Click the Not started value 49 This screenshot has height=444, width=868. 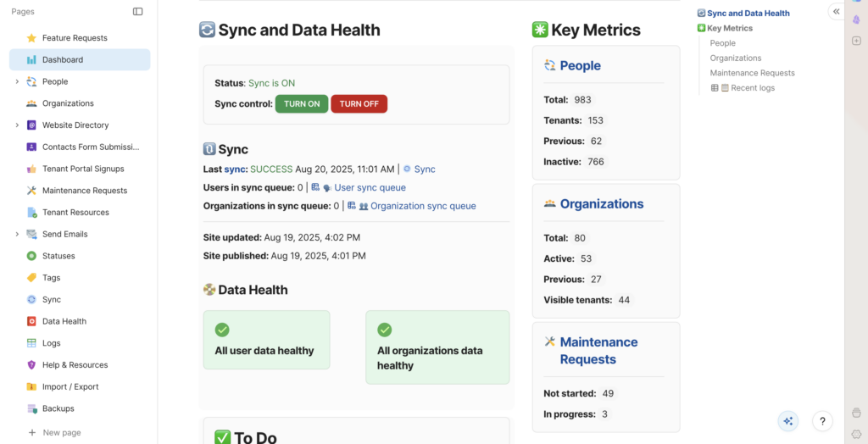(608, 394)
